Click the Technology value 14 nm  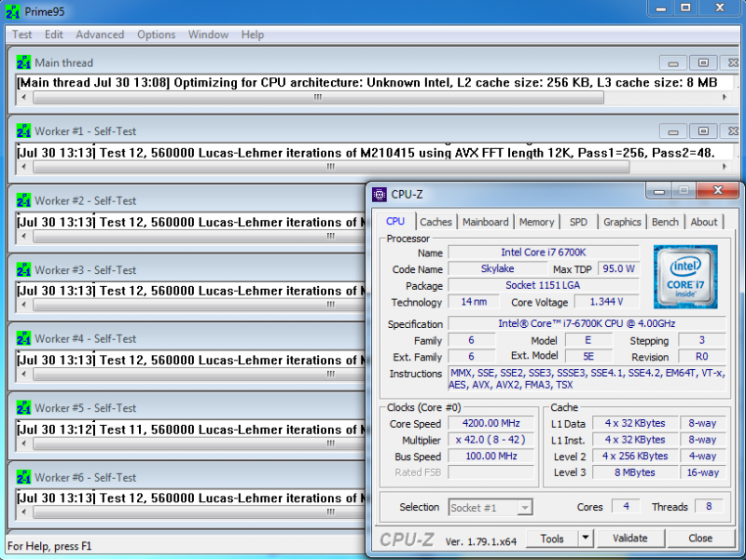tap(474, 302)
